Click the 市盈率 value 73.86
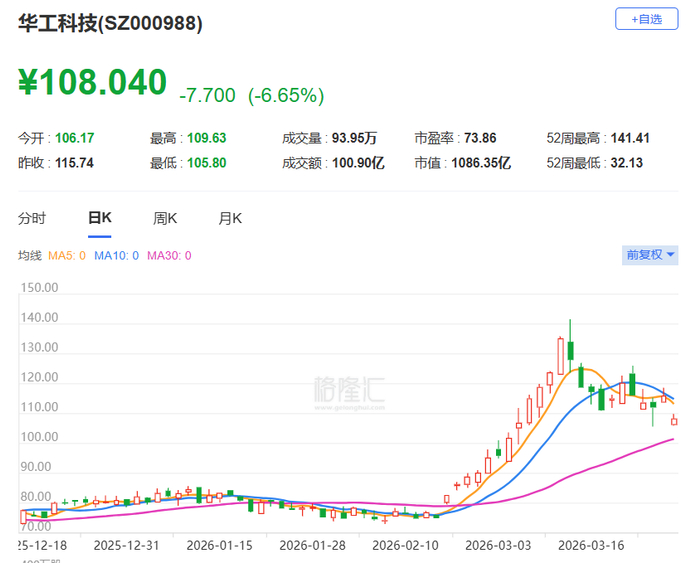 pyautogui.click(x=480, y=138)
